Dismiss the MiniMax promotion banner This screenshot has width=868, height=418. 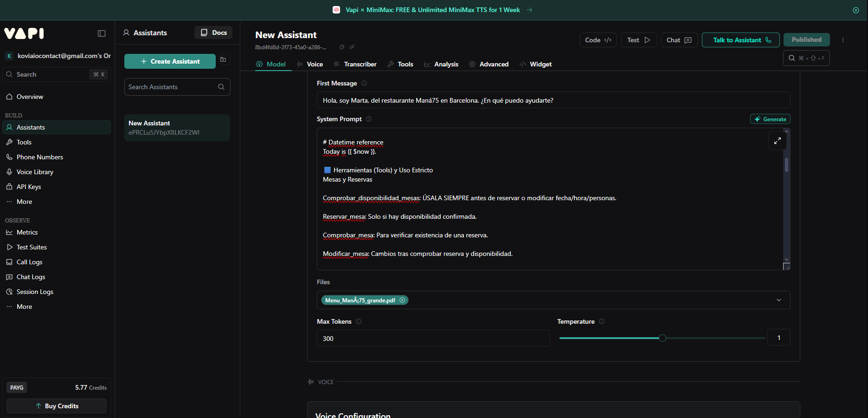pyautogui.click(x=855, y=10)
